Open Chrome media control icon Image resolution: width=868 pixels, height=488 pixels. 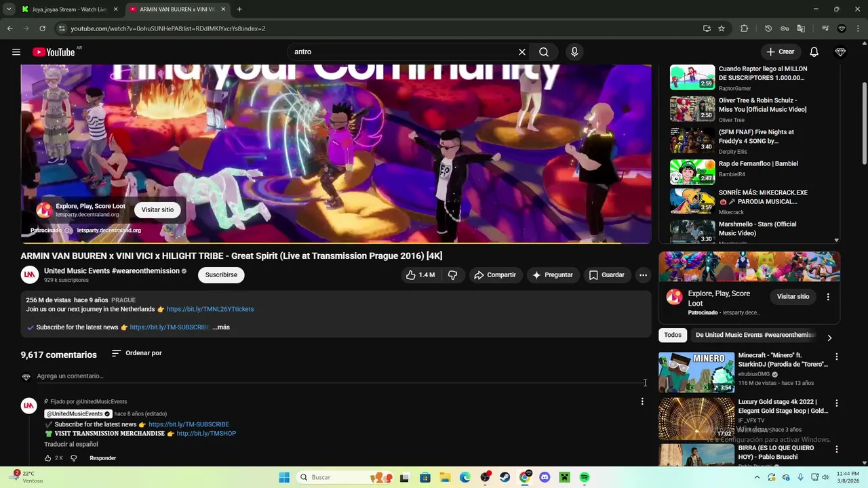pos(825,28)
